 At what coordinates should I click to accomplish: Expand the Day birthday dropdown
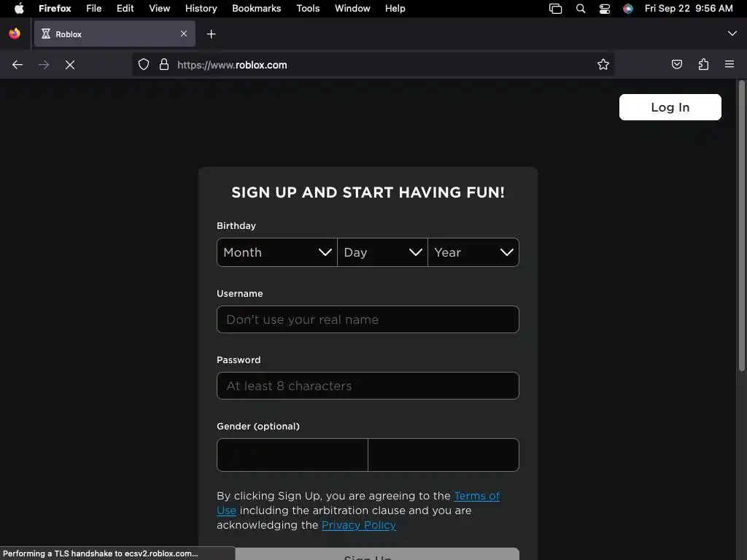click(382, 252)
